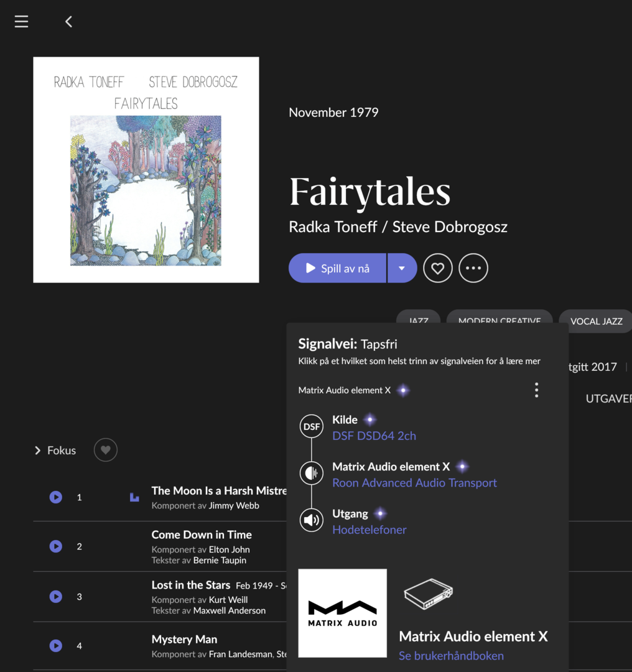The image size is (632, 672).
Task: Open the Spill av nå dropdown arrow
Action: pyautogui.click(x=402, y=268)
